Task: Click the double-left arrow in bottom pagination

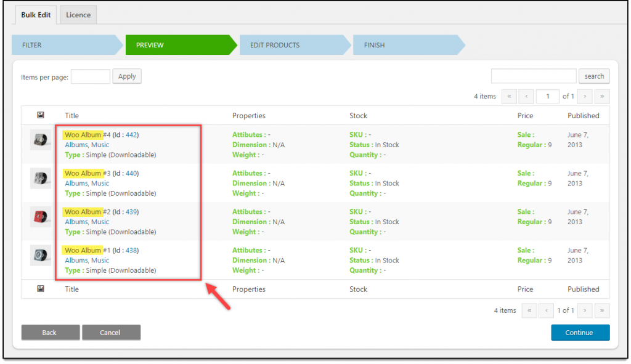Action: coord(529,310)
